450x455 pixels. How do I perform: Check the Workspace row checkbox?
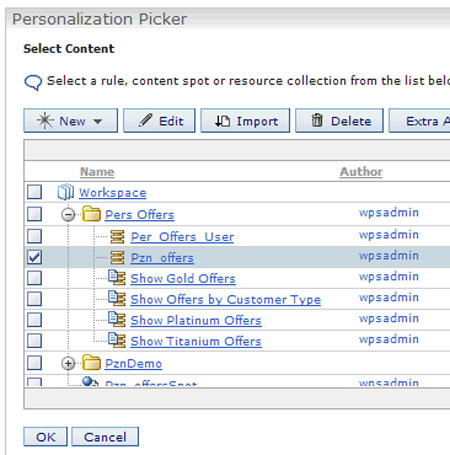[34, 192]
